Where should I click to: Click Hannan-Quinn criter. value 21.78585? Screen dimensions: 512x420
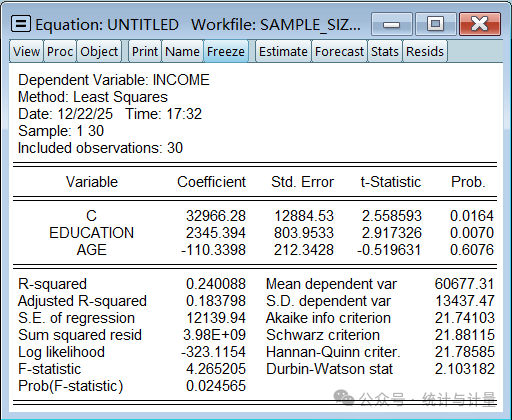click(x=465, y=352)
